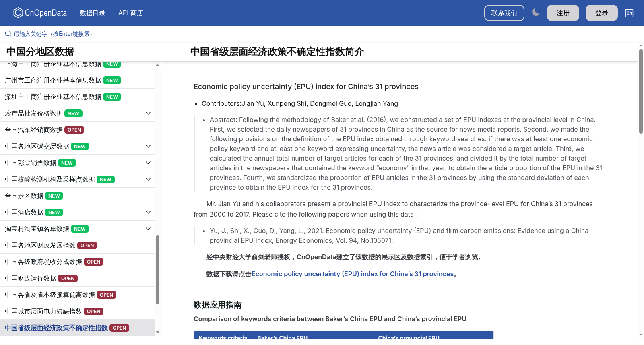
Task: Click the Contributors line text
Action: [x=300, y=103]
